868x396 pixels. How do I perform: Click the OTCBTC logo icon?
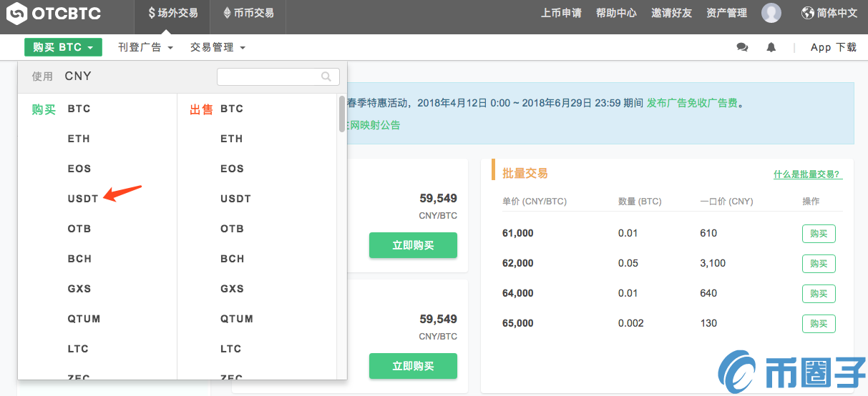pos(18,14)
